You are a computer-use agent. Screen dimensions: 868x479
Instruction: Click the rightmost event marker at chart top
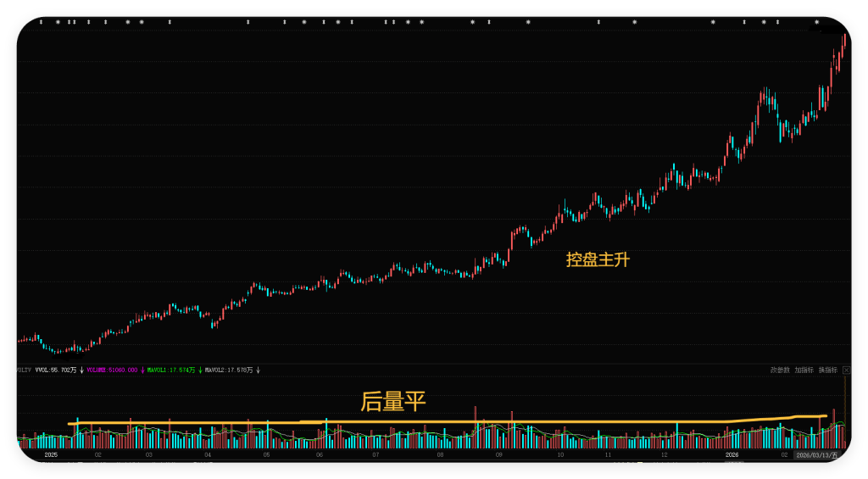[x=816, y=22]
